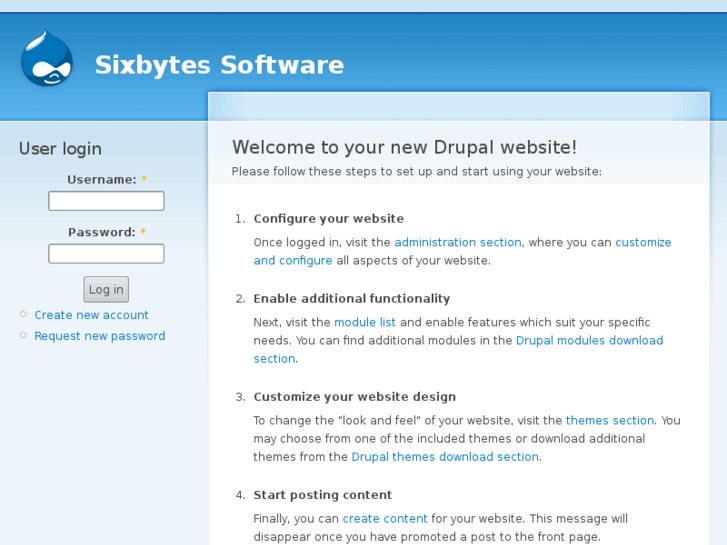Follow the create content link
This screenshot has width=727, height=545.
tap(385, 519)
